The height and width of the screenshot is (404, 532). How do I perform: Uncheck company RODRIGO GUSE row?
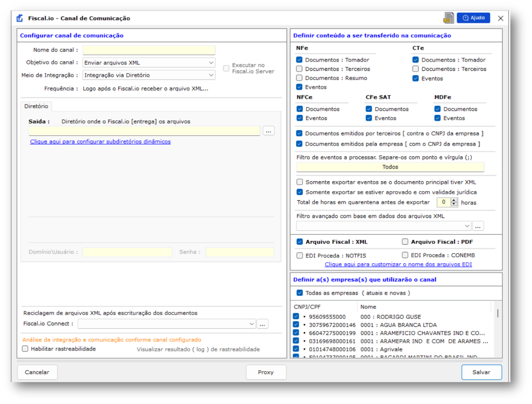[x=296, y=316]
